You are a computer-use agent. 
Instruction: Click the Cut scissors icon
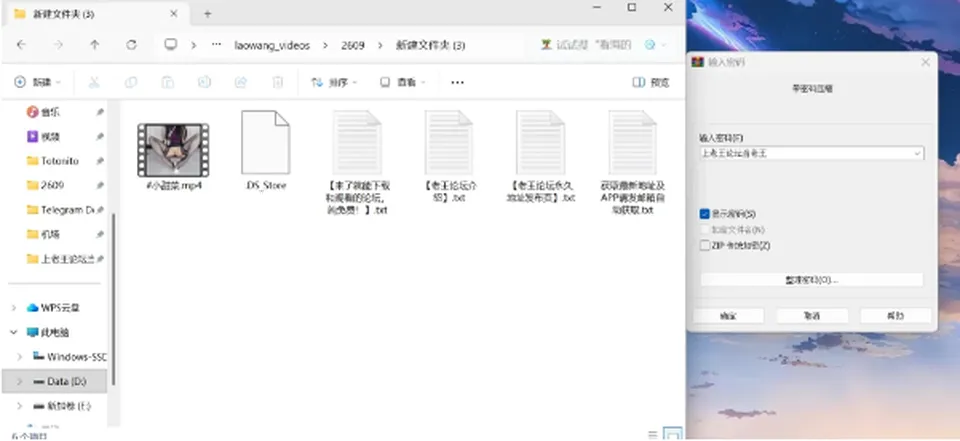pos(94,82)
